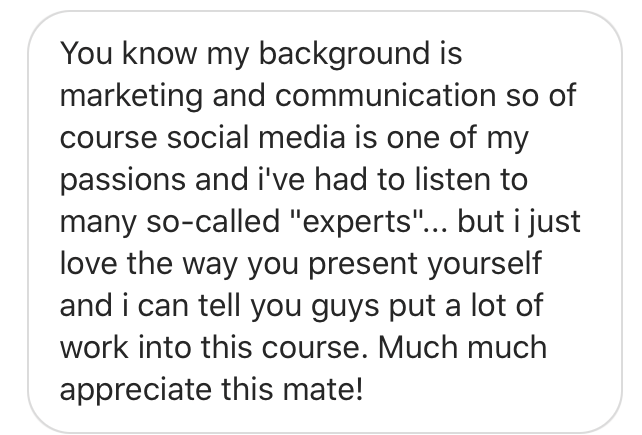Tap the word "appreciate" in the last line
The height and width of the screenshot is (435, 642).
pyautogui.click(x=136, y=390)
